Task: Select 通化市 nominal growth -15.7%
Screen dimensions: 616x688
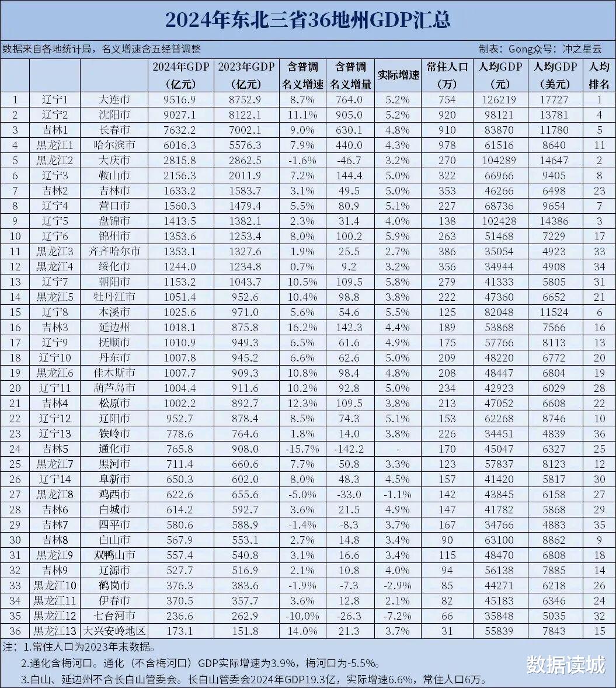Action: 302,449
